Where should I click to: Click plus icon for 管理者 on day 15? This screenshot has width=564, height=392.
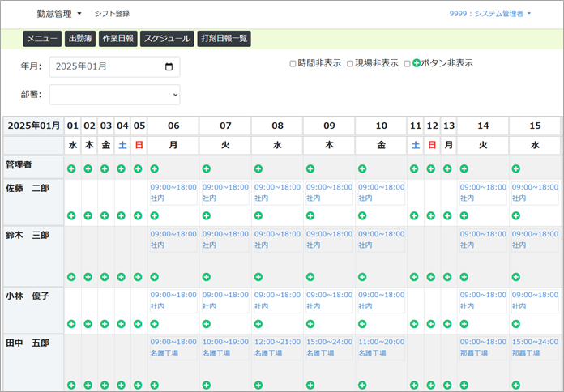(516, 168)
